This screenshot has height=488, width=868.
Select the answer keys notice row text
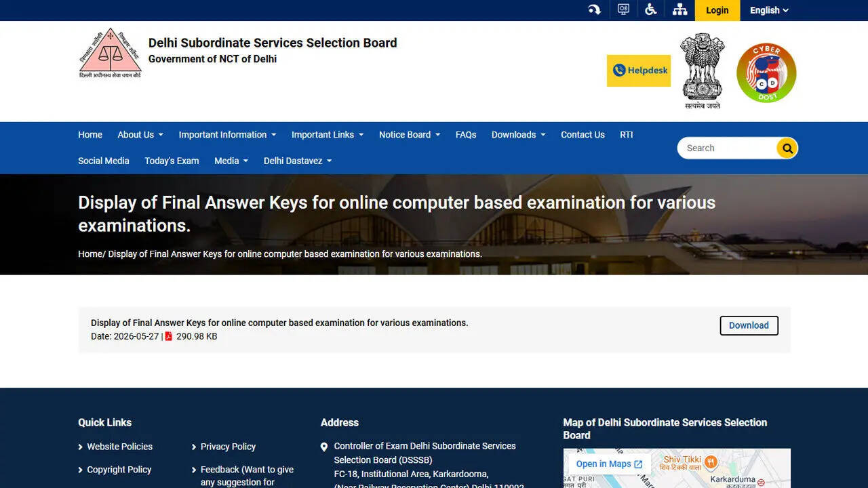click(279, 323)
